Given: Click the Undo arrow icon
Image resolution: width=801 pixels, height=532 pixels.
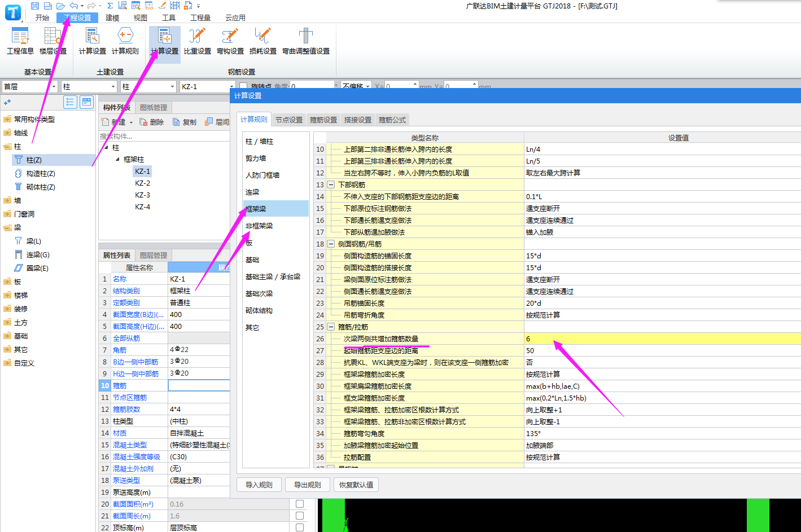Looking at the screenshot, I should 74,6.
